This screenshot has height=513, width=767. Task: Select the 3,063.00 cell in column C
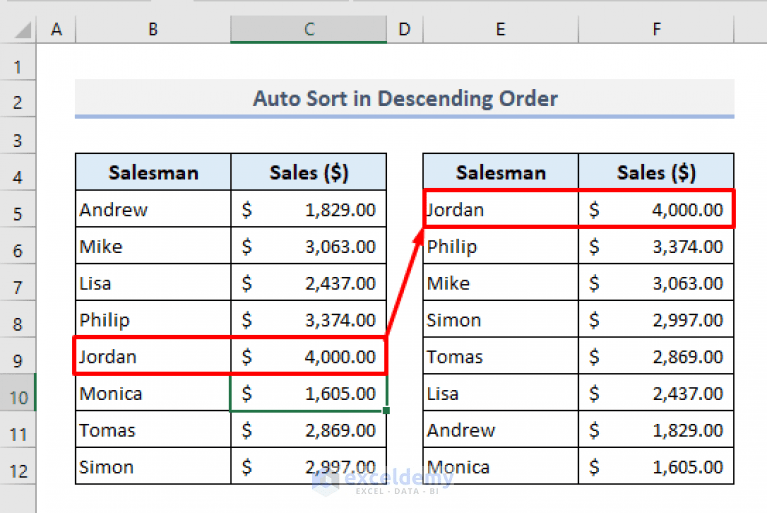pos(309,246)
